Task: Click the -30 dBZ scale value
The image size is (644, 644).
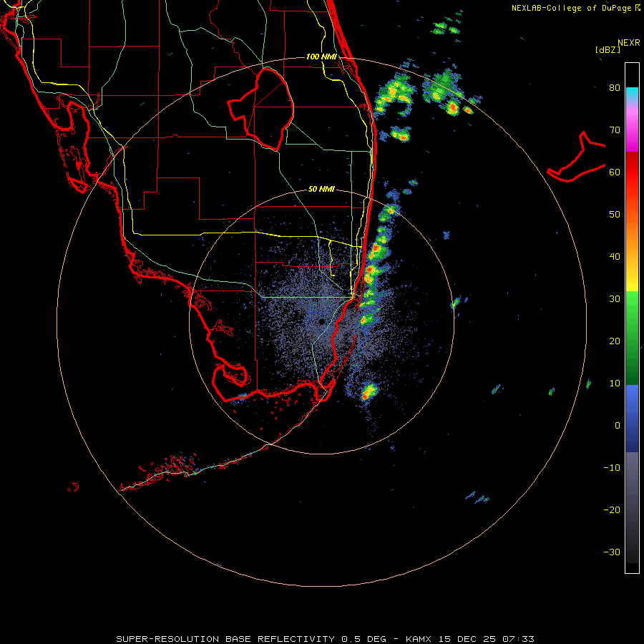Action: [612, 552]
